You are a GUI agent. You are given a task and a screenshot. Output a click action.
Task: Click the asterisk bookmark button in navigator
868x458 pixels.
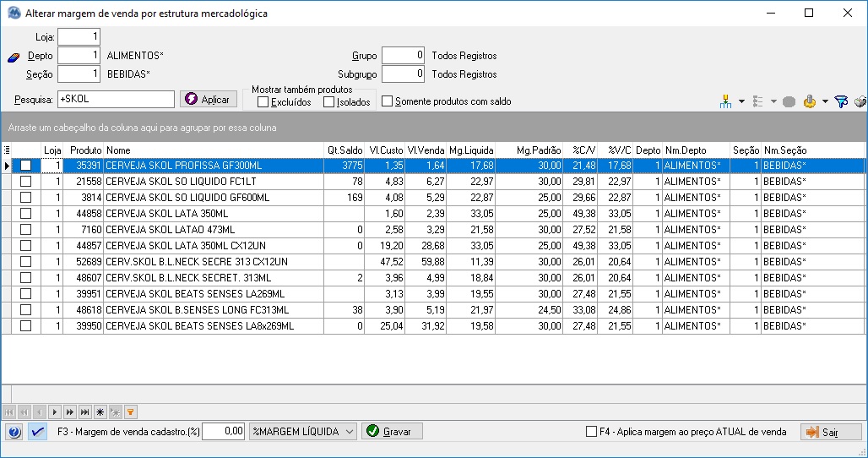click(x=100, y=412)
